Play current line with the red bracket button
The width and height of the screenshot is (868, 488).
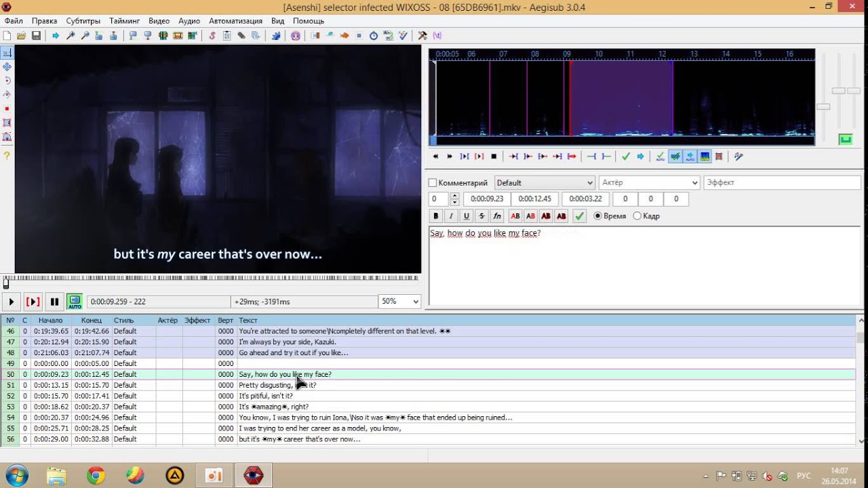[33, 302]
